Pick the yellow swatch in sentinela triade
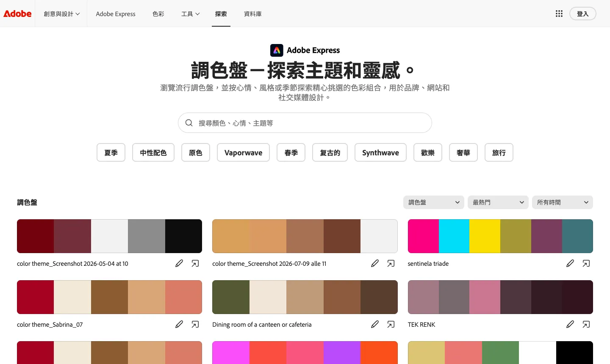Screen dimensions: 610x364 tap(485, 236)
